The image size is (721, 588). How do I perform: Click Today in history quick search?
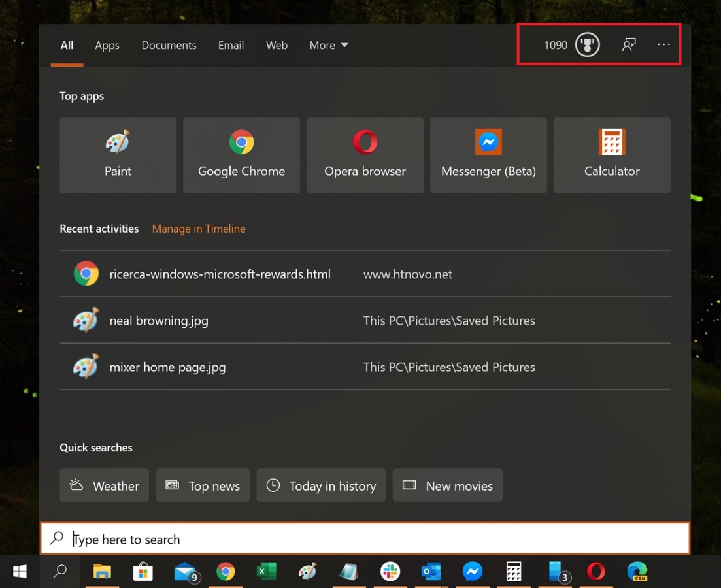click(x=321, y=485)
